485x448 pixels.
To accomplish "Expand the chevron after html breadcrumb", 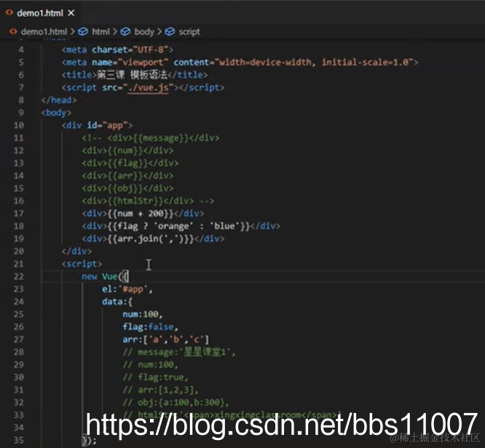I will tap(115, 31).
